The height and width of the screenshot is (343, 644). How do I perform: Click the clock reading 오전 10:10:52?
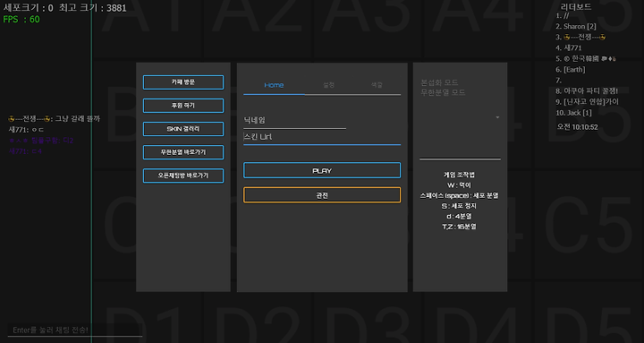(578, 127)
